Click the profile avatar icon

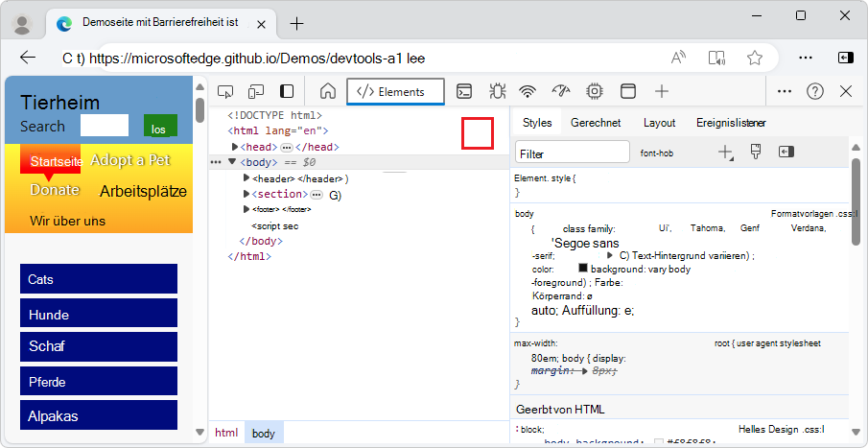[22, 24]
